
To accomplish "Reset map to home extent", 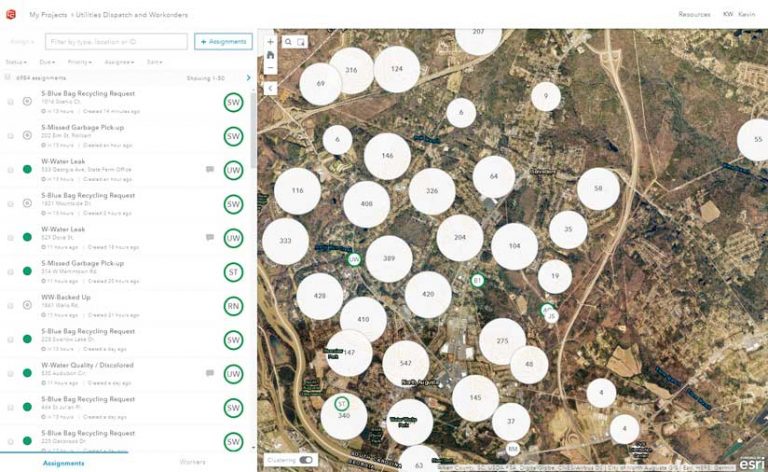I will click(270, 55).
